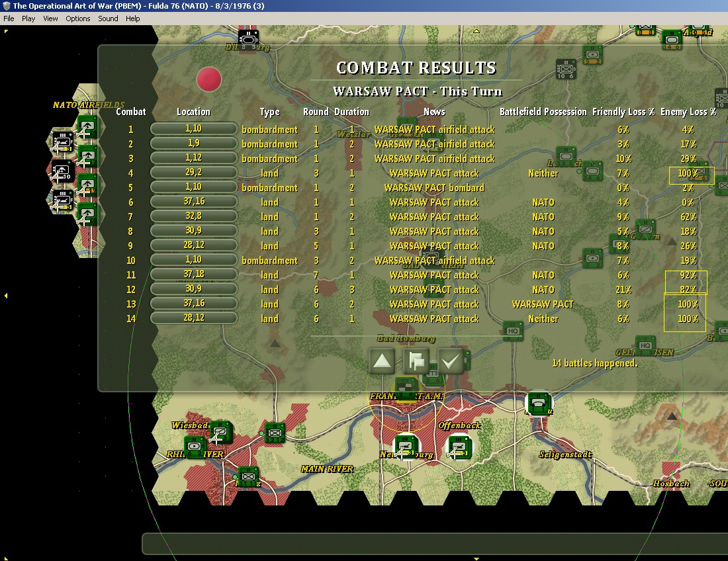Image resolution: width=728 pixels, height=561 pixels.
Task: Jump to location 37,16 of combat 13
Action: (x=194, y=304)
